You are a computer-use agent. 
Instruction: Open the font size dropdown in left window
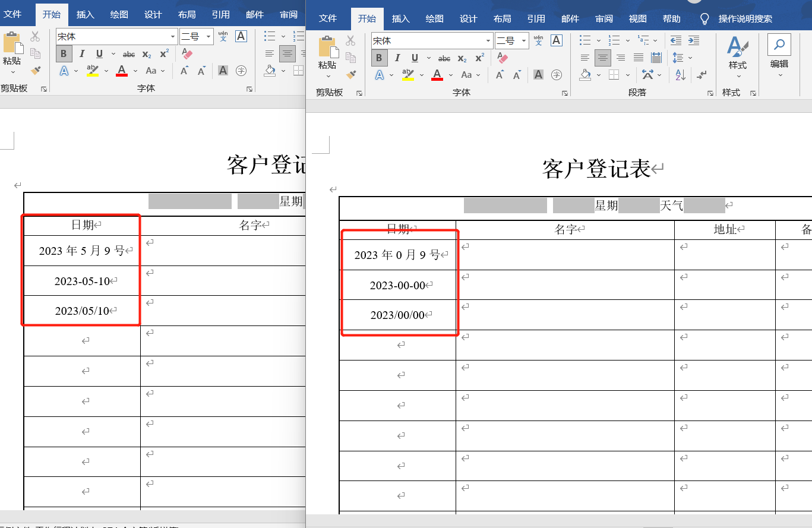(x=208, y=37)
